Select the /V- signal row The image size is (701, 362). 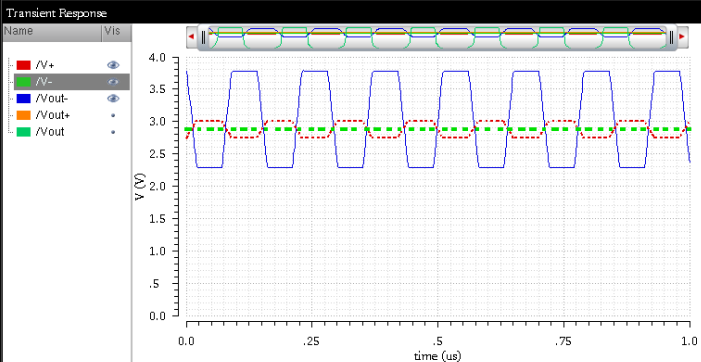click(x=72, y=82)
